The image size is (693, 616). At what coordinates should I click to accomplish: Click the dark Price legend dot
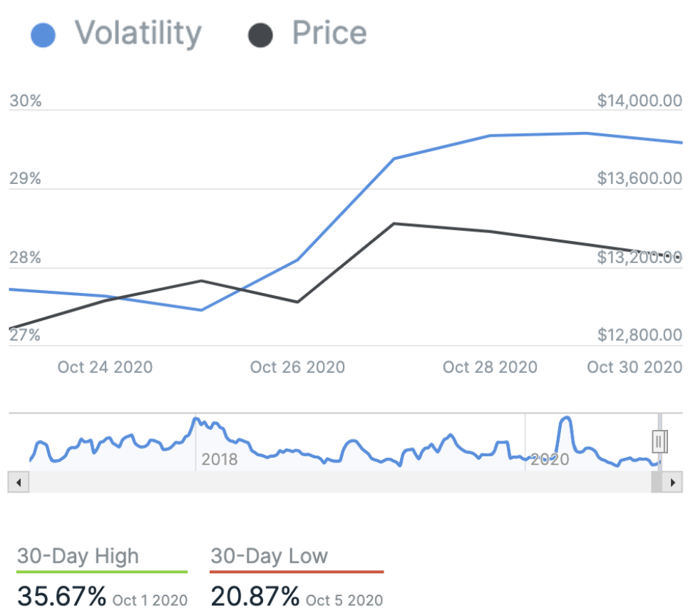(x=260, y=35)
